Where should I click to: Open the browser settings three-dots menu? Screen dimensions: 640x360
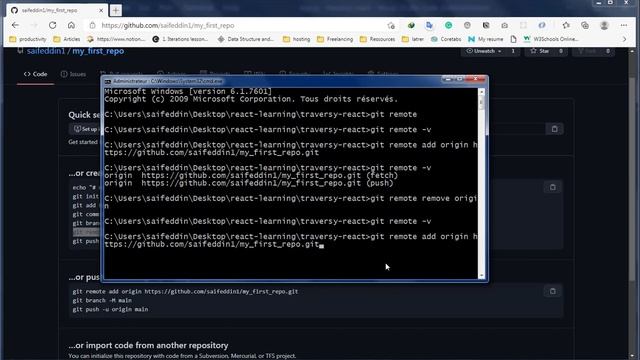click(x=624, y=25)
